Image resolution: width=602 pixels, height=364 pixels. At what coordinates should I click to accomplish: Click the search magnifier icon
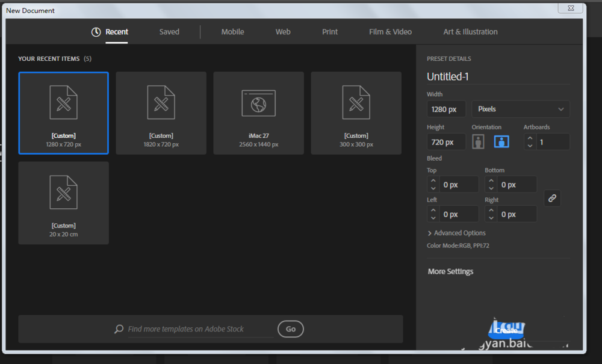point(119,329)
